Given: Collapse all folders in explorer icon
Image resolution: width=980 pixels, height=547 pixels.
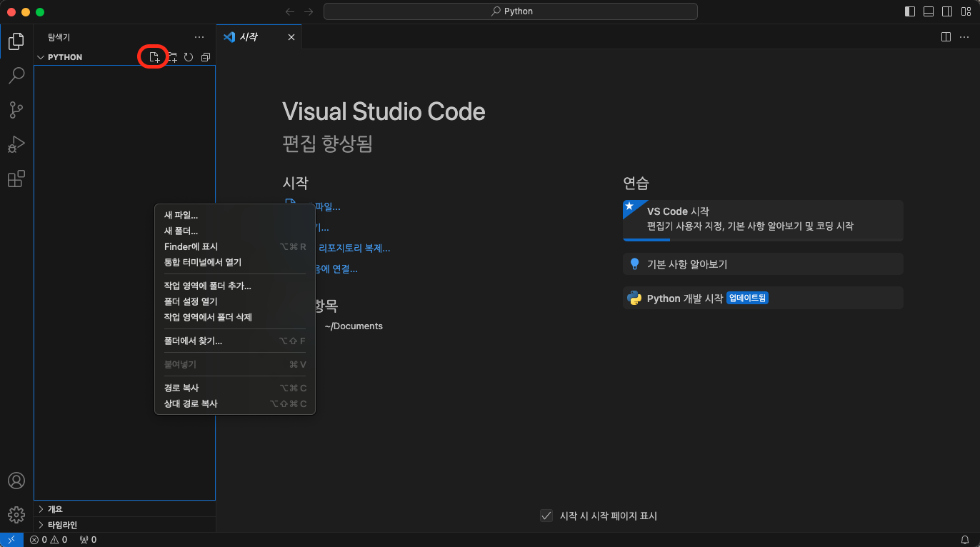Looking at the screenshot, I should tap(205, 57).
